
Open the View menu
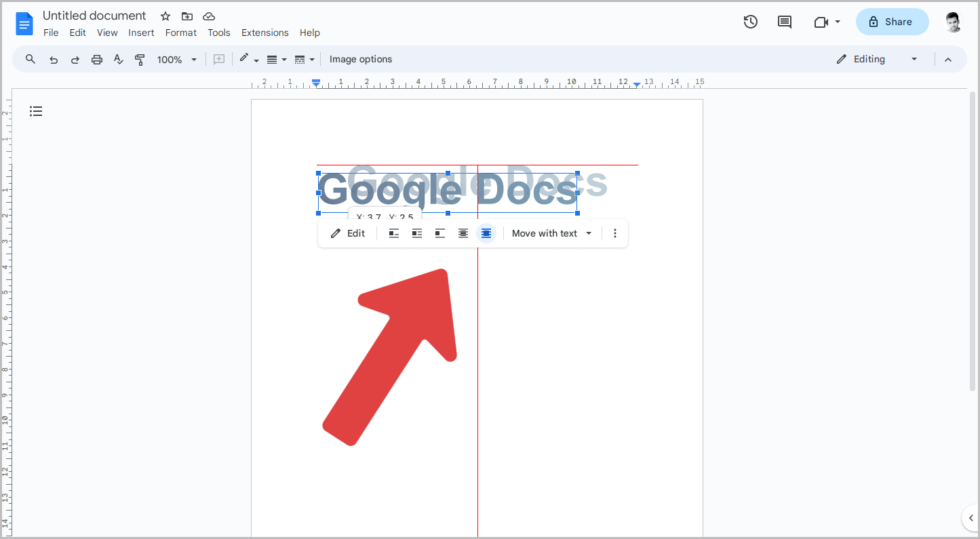point(107,33)
